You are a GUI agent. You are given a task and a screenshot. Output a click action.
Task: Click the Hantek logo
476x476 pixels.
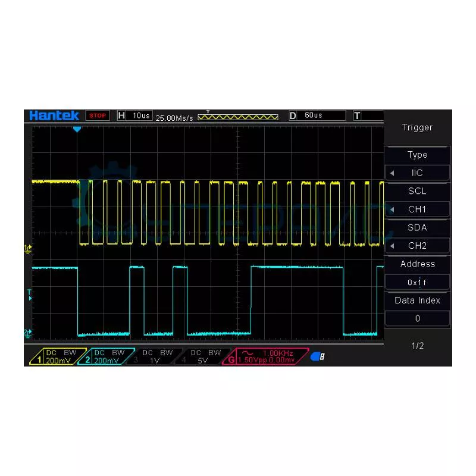(x=54, y=115)
